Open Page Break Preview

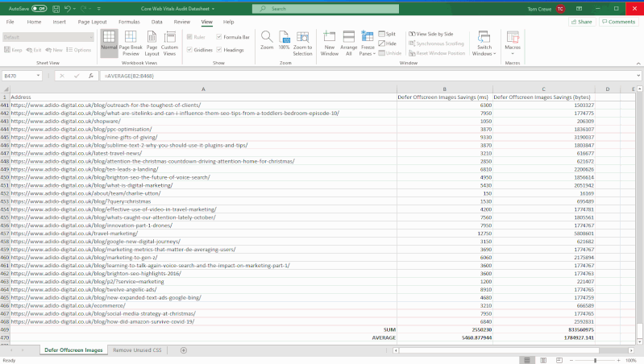pyautogui.click(x=130, y=42)
